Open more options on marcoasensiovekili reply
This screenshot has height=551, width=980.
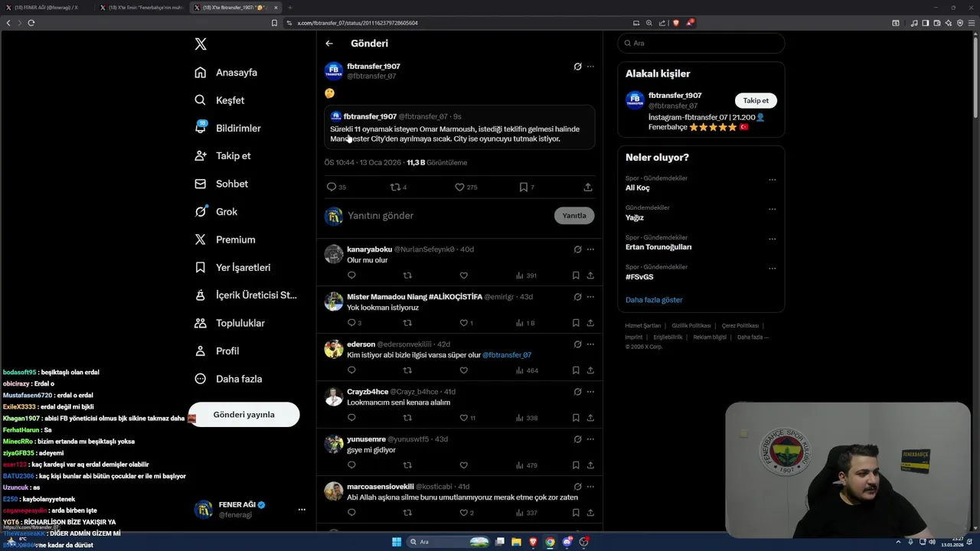point(590,487)
